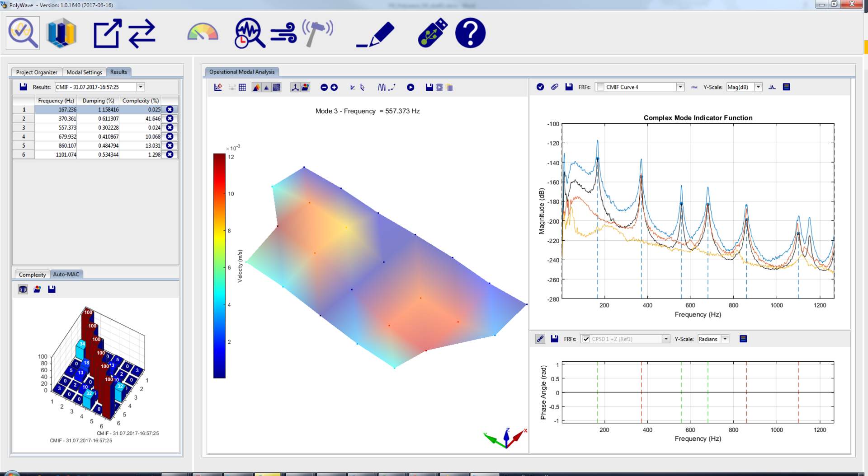Open the Mag(dB) Y-Scale dropdown
868x476 pixels.
coord(758,87)
